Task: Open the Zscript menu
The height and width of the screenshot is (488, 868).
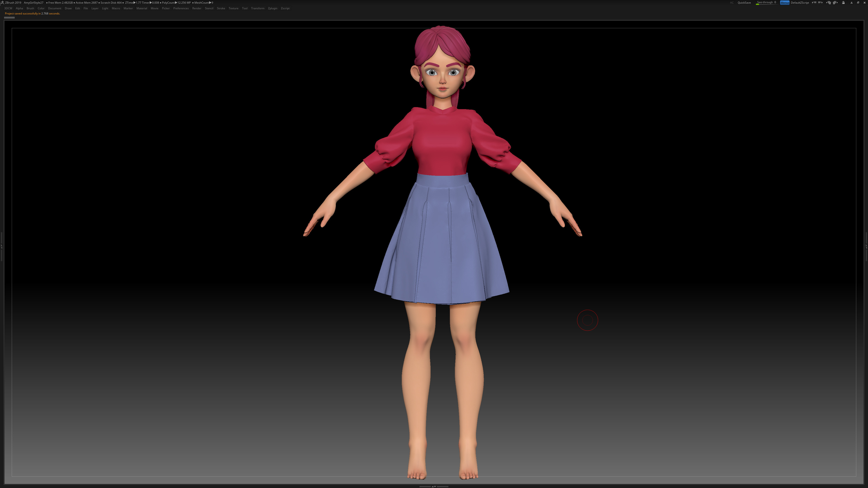Action: point(285,8)
